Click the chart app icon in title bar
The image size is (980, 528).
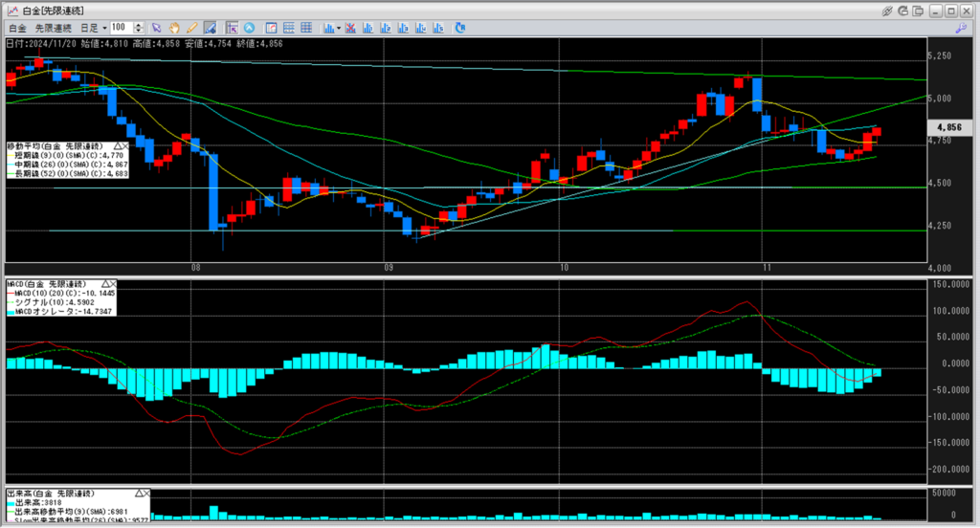12,11
